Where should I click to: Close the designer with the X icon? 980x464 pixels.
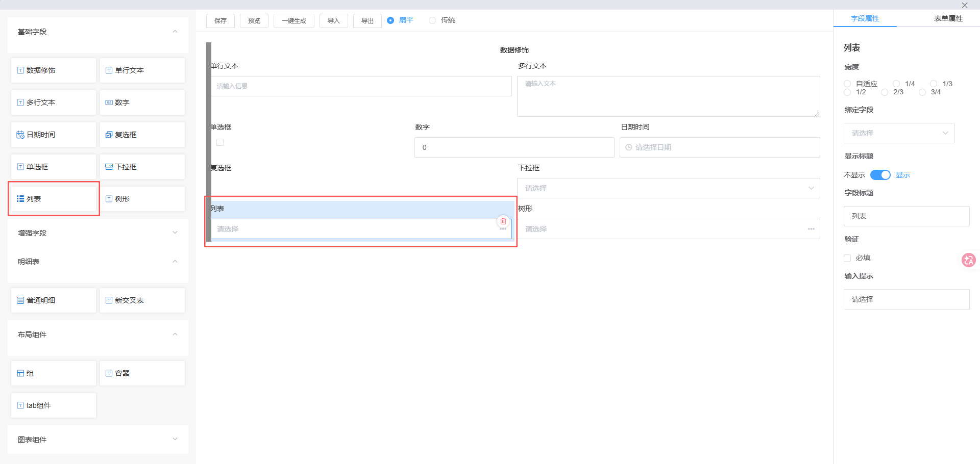click(965, 5)
